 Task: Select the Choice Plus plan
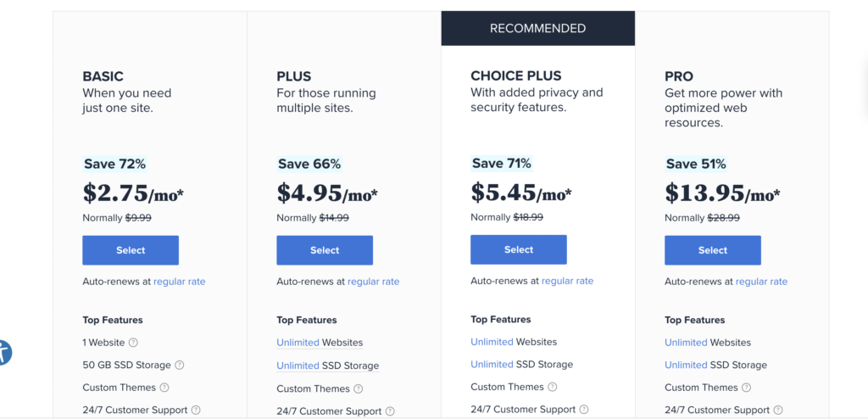coord(519,249)
